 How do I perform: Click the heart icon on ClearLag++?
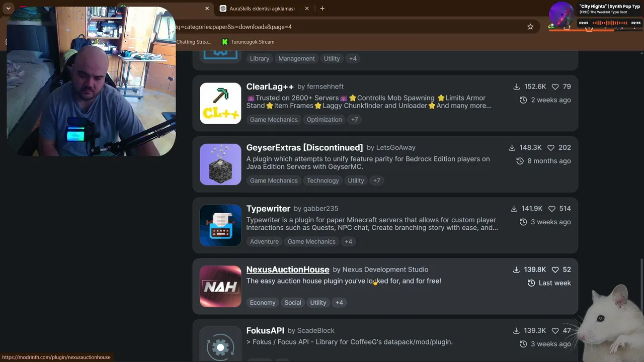point(555,86)
